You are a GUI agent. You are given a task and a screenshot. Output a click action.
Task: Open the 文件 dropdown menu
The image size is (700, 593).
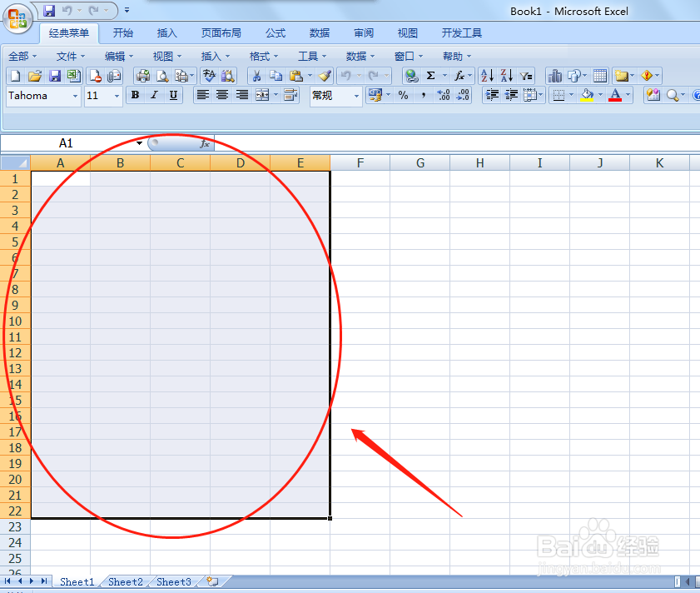(71, 57)
